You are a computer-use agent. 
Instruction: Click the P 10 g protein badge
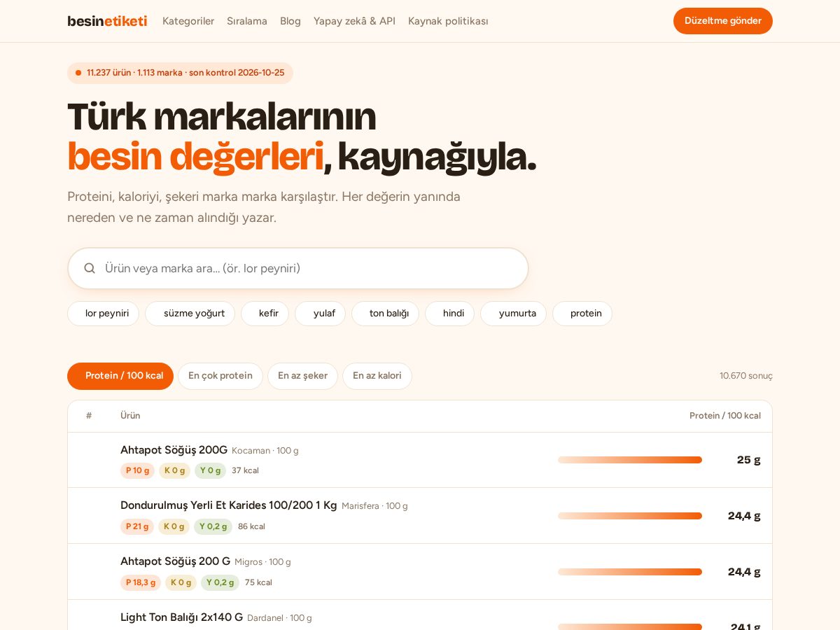click(137, 470)
